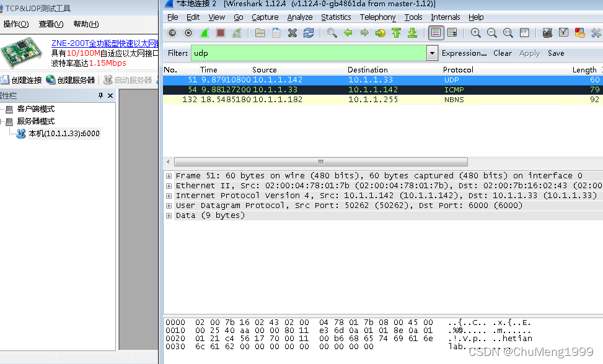Expand Internet Protocol Version 4 row
The image size is (603, 364).
pos(169,196)
